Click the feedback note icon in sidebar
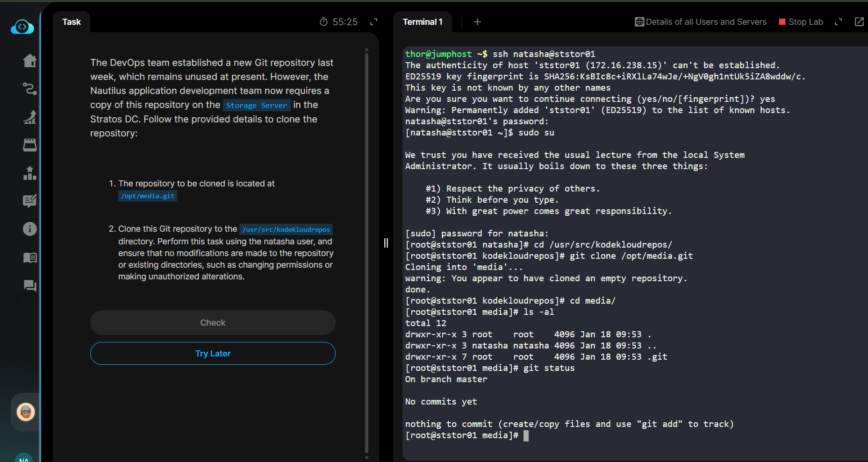This screenshot has width=868, height=462. tap(29, 201)
